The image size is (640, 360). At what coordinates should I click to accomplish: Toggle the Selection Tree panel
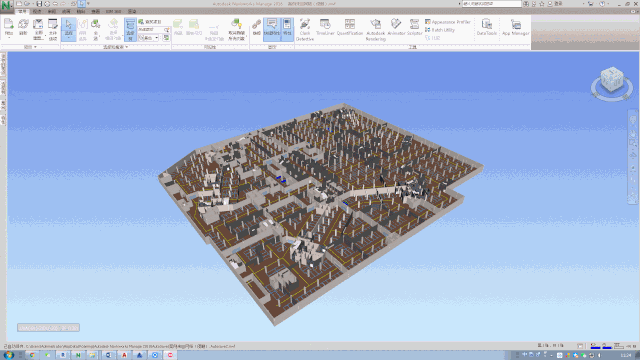130,29
